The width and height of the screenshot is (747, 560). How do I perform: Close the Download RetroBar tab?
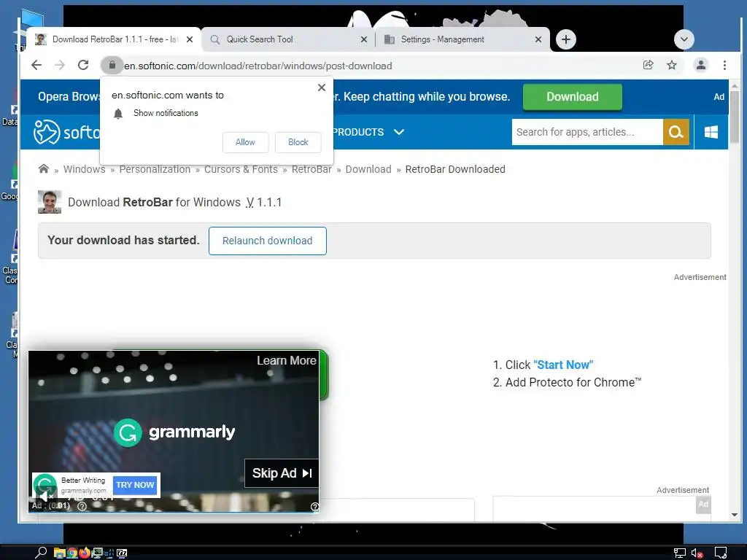click(x=190, y=39)
